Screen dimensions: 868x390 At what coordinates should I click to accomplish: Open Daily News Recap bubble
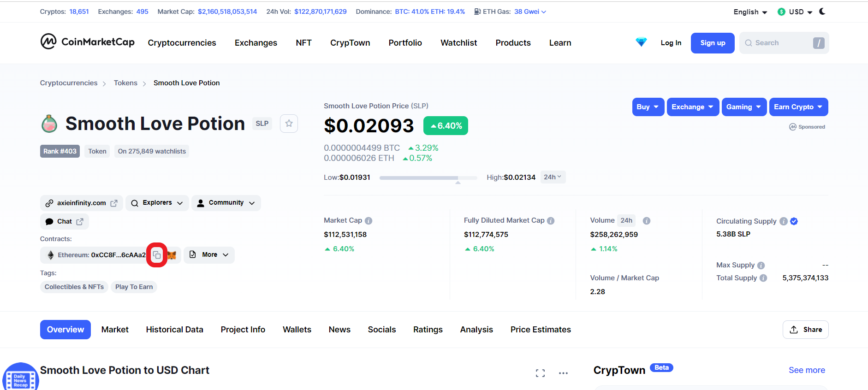pyautogui.click(x=20, y=379)
